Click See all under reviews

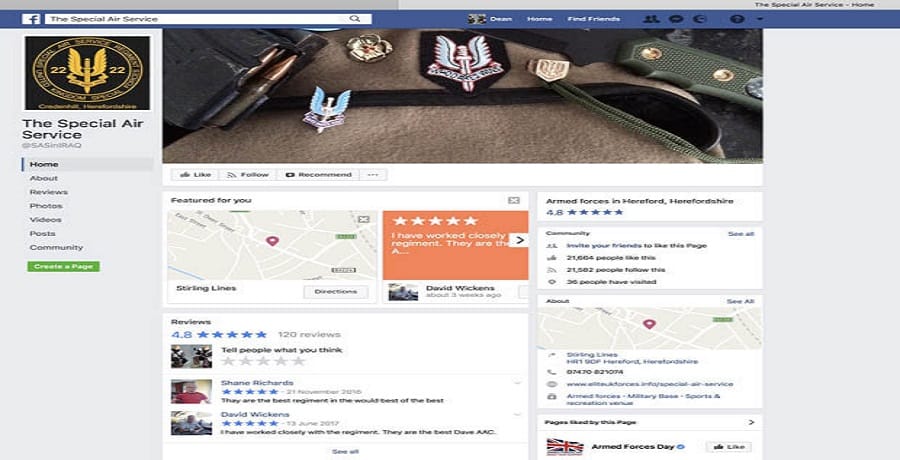pos(345,452)
